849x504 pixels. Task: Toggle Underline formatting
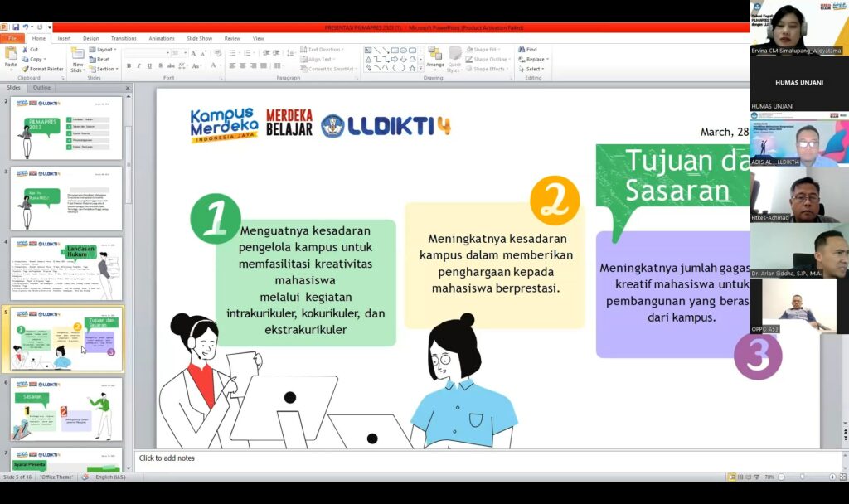tap(149, 66)
